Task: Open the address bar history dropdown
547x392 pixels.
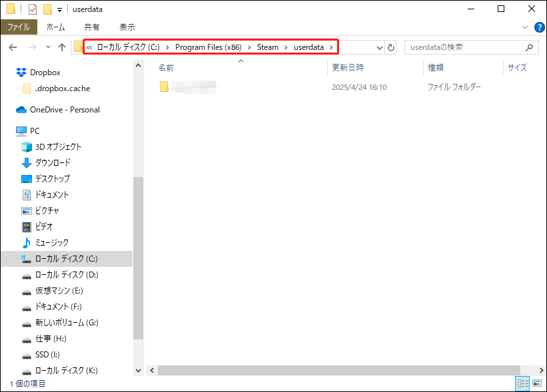Action: pyautogui.click(x=380, y=47)
